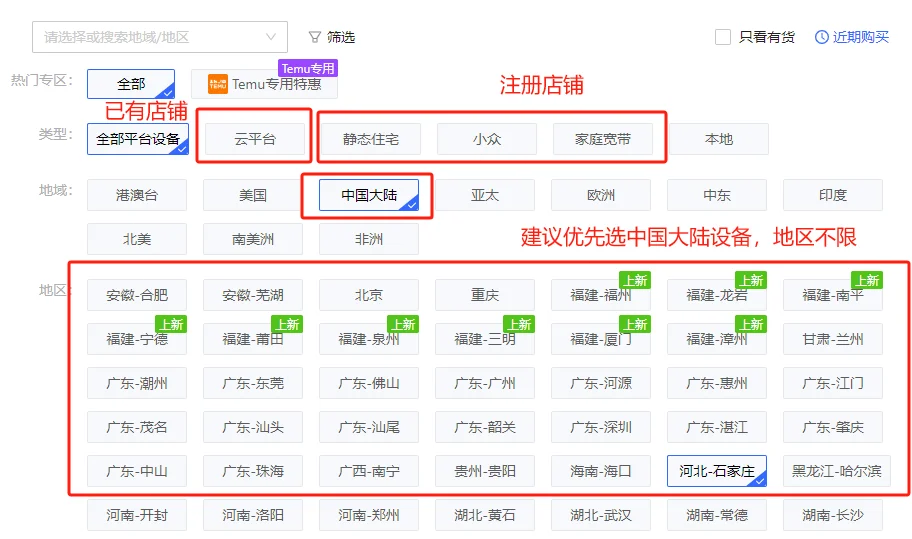Viewport: 912px width, 539px height.
Task: Choose Temu专用特惠 option
Action: (x=265, y=84)
